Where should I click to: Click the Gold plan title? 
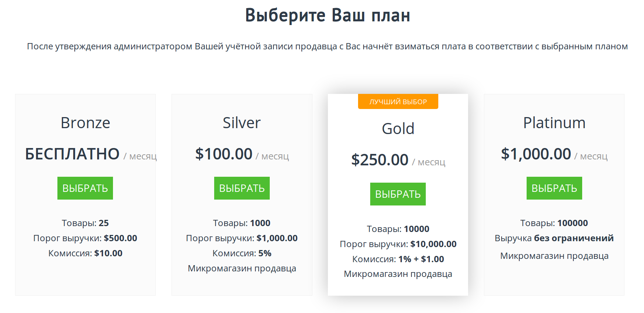tap(398, 129)
